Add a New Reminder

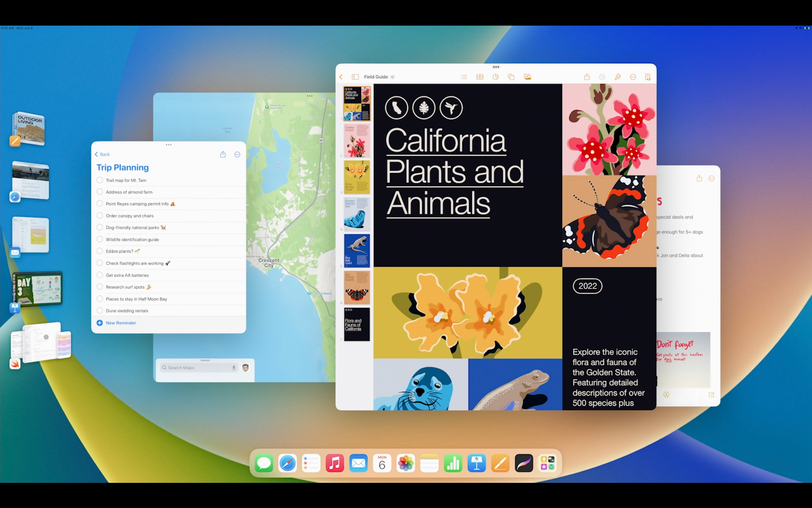116,323
